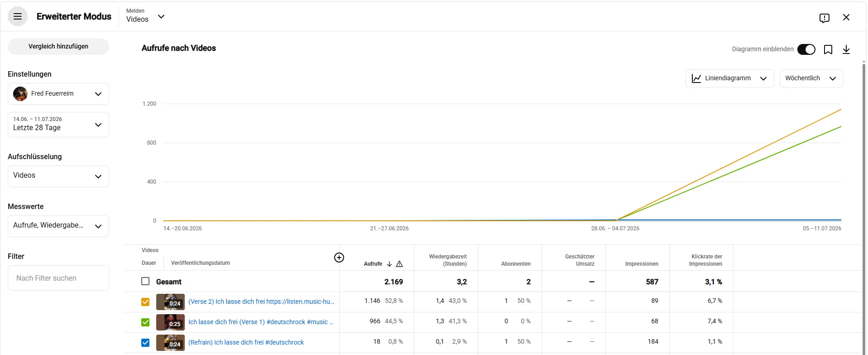The image size is (868, 355).
Task: Save report with the bookmark icon
Action: click(x=828, y=49)
